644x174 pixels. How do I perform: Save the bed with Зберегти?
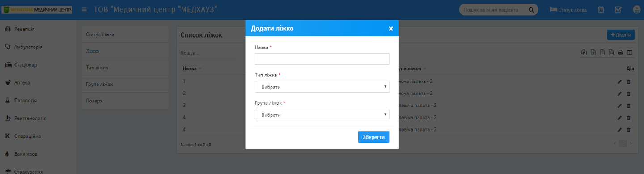tap(373, 137)
